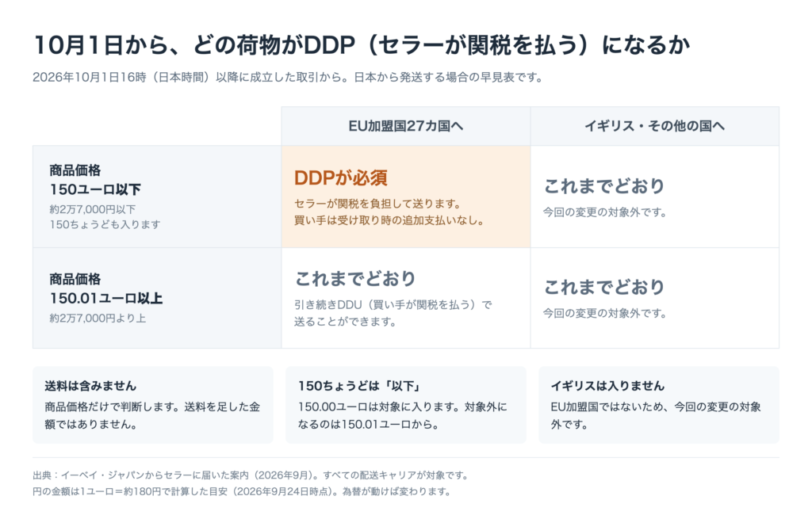
Task: Click the text 引き続きDDU（買い手が関税を払う）で
Action: 393,305
